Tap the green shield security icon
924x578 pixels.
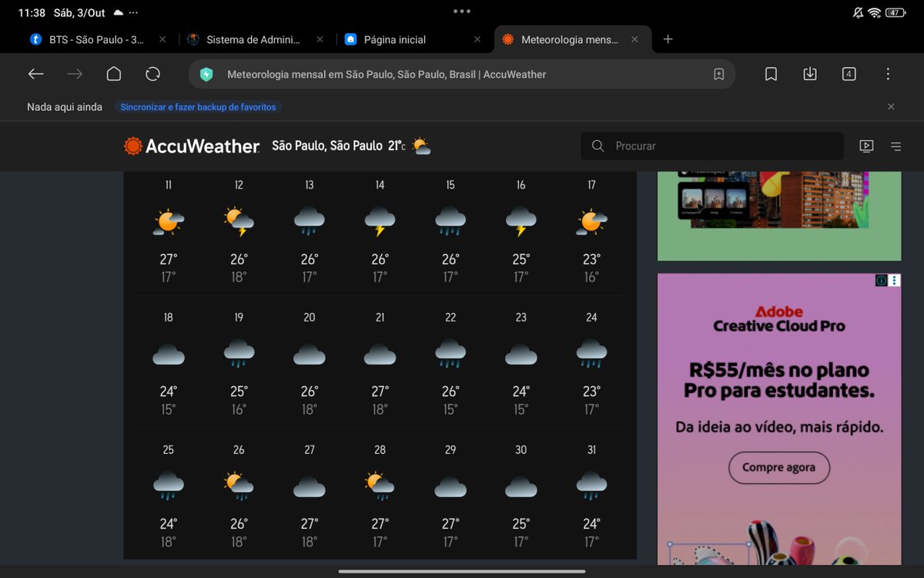(x=206, y=74)
